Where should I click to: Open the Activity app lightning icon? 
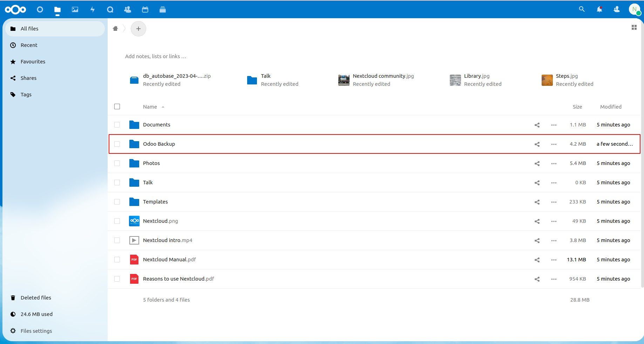pyautogui.click(x=93, y=9)
